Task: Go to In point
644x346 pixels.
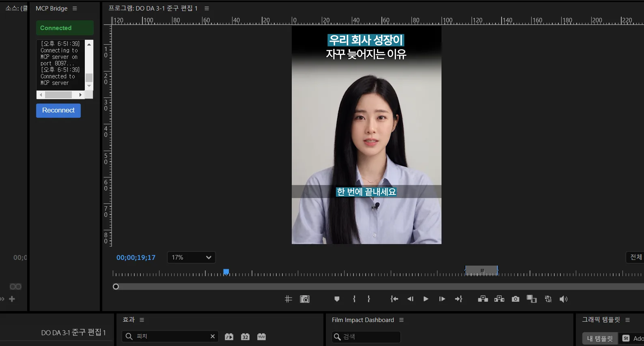Action: click(x=394, y=299)
